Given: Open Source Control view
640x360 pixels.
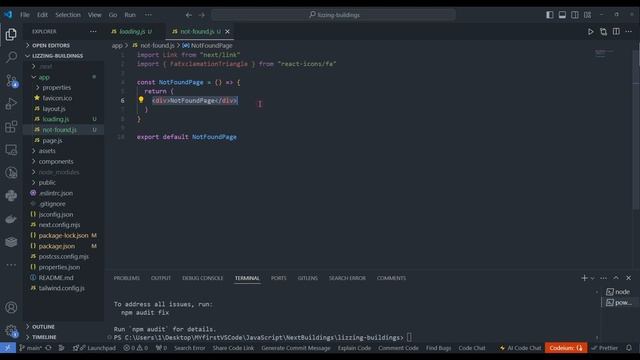Looking at the screenshot, I should pos(11,80).
